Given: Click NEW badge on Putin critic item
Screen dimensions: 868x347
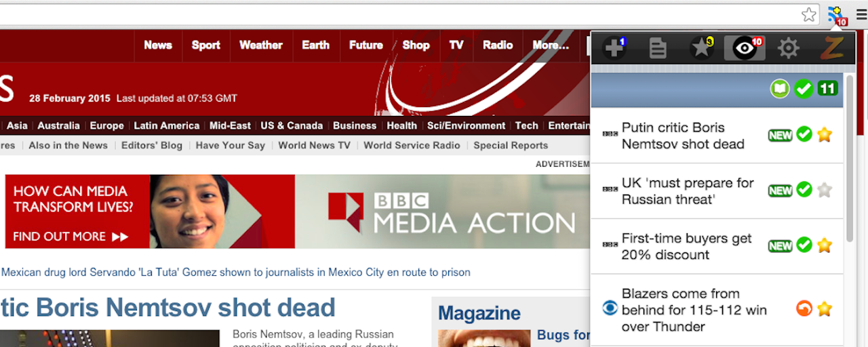Looking at the screenshot, I should pyautogui.click(x=780, y=135).
